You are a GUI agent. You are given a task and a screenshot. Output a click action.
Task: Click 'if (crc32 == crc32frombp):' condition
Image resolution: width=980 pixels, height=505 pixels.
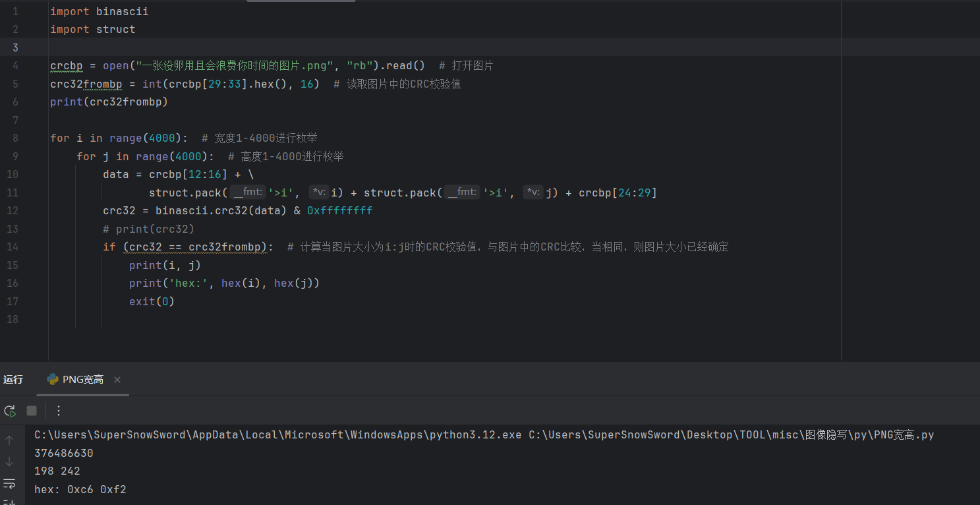[x=188, y=247]
